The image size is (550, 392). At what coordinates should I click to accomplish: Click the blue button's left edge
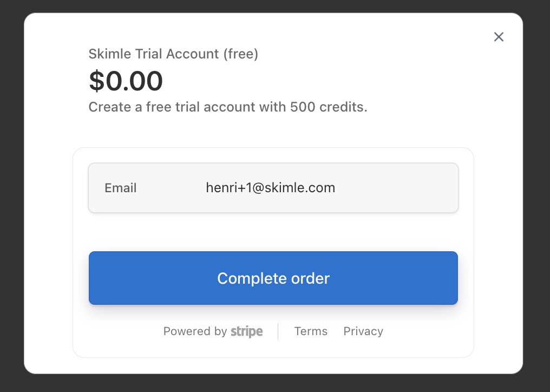point(93,278)
